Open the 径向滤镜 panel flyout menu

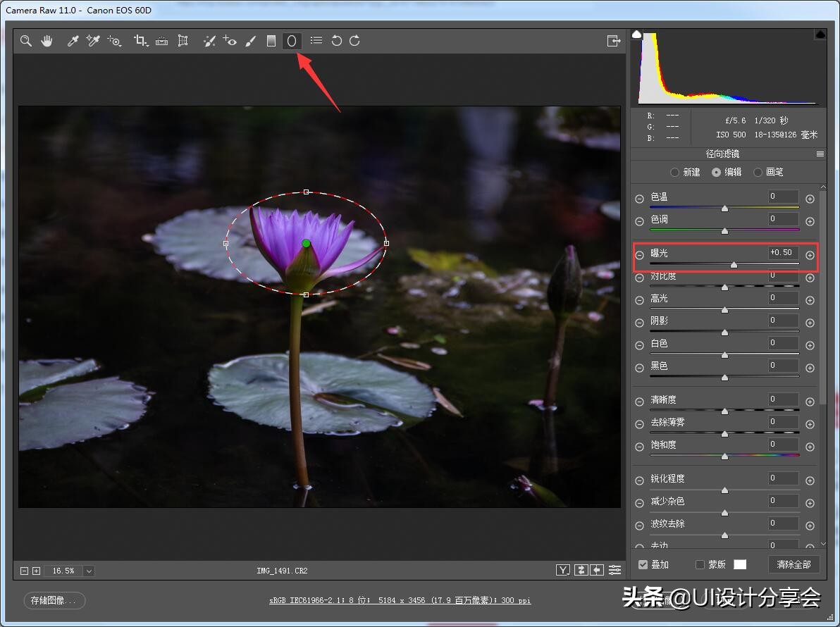[820, 154]
